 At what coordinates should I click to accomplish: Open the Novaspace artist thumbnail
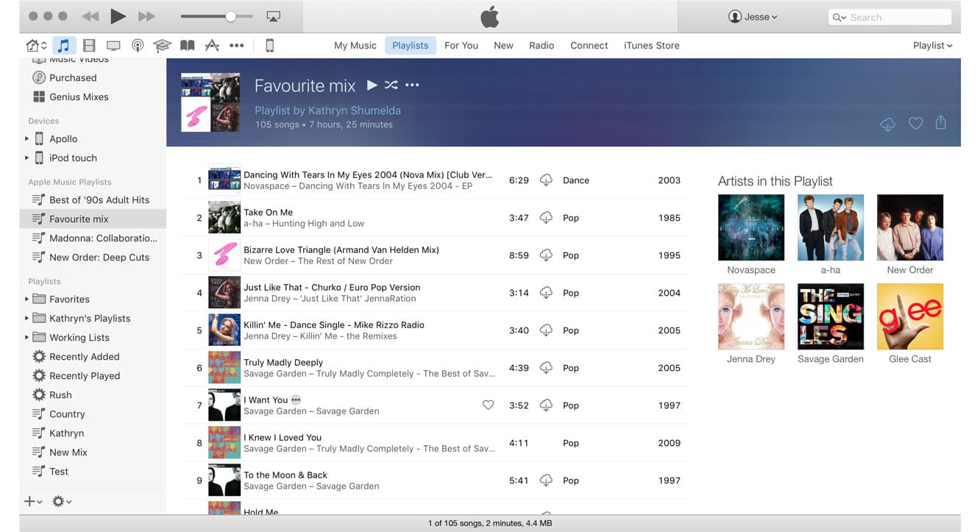pos(751,227)
